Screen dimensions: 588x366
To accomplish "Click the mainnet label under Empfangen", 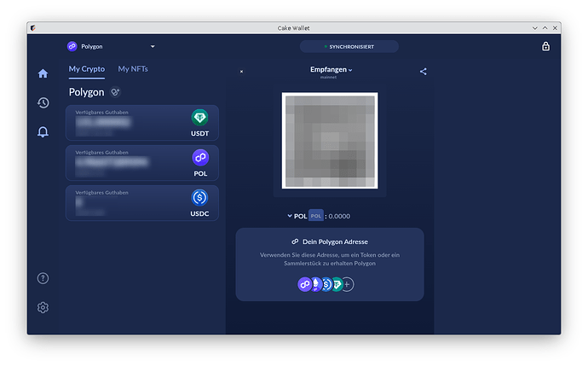I will 328,78.
